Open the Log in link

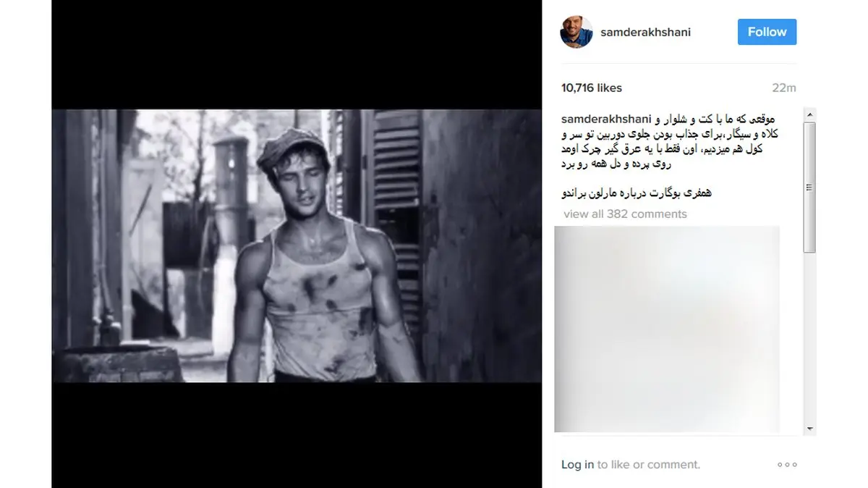pyautogui.click(x=577, y=465)
